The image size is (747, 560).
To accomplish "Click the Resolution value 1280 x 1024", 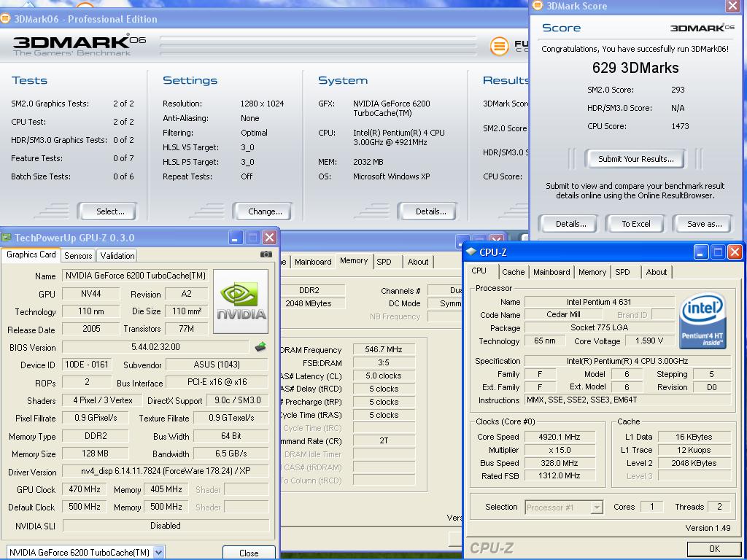I will coord(262,104).
